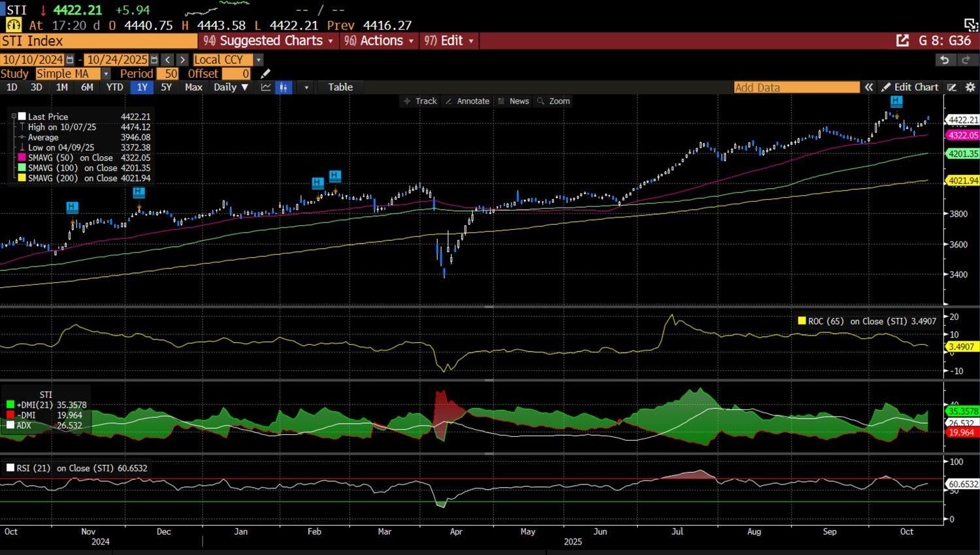This screenshot has width=980, height=555.
Task: Select the 5Y time range tab
Action: point(166,87)
